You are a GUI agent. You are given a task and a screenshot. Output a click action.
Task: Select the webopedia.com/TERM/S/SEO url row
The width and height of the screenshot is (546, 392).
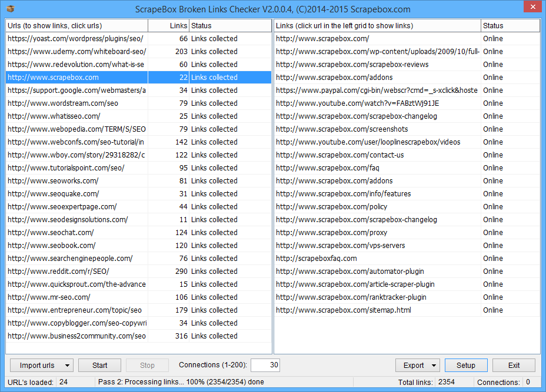[x=138, y=129]
